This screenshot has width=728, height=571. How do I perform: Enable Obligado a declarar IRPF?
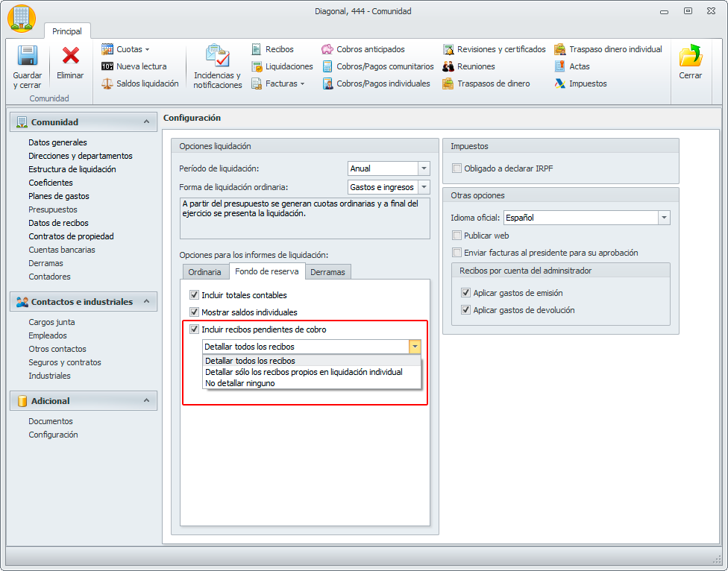coord(456,168)
